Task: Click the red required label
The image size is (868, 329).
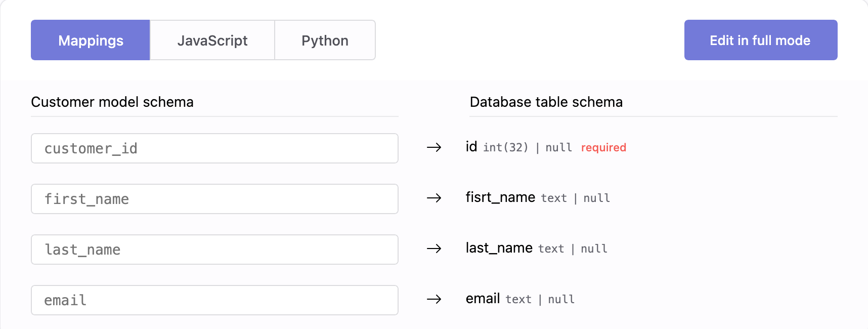Action: (x=603, y=148)
